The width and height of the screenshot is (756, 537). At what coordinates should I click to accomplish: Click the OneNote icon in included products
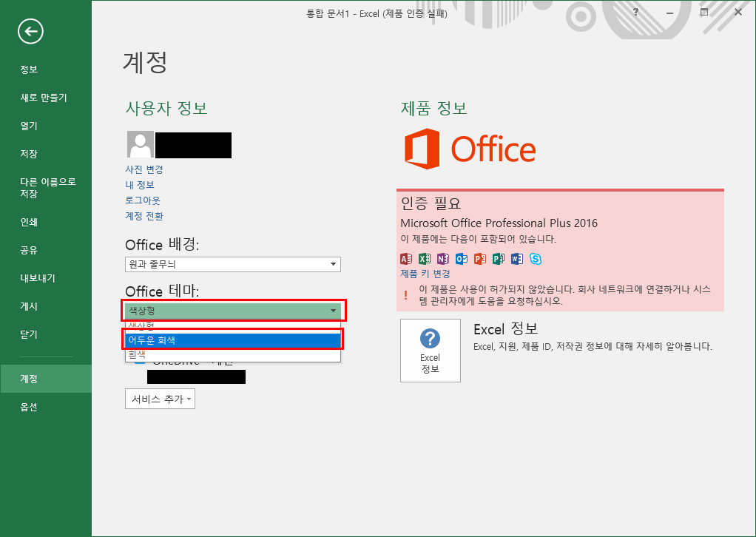click(x=442, y=259)
